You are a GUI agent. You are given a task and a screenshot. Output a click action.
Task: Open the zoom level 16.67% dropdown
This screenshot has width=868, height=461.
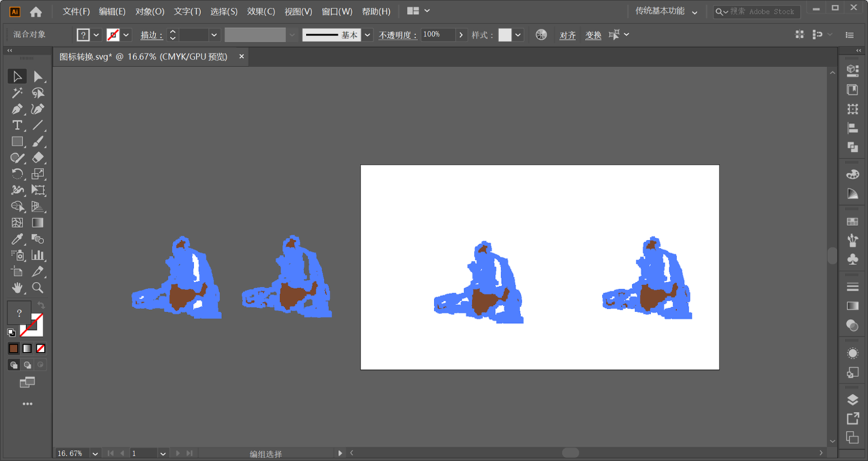[x=95, y=453]
